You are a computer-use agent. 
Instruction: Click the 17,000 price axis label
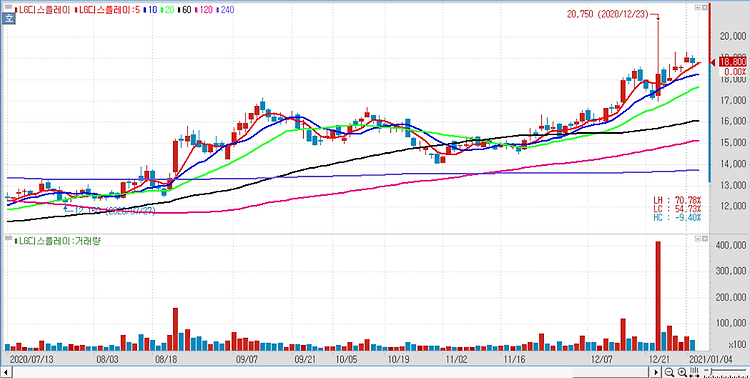732,100
